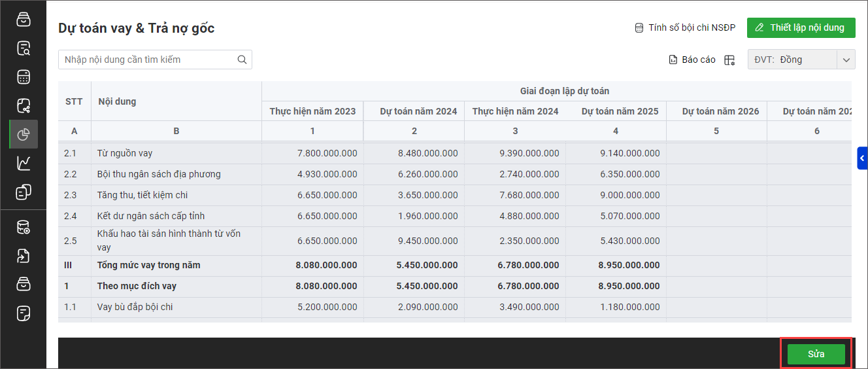The image size is (868, 369).
Task: Open the ĐVT Đồng unit dropdown
Action: tap(801, 60)
